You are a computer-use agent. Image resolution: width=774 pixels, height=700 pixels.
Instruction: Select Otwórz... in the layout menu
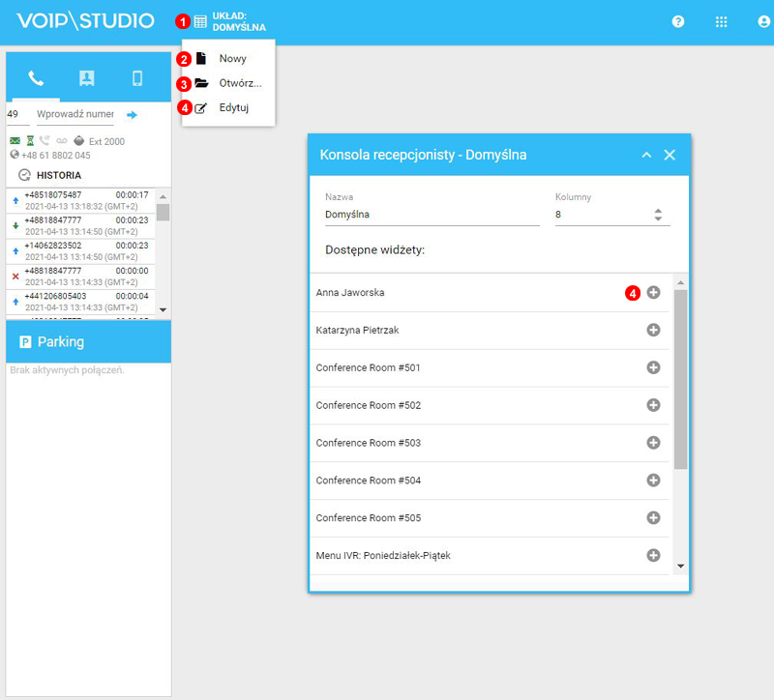[x=240, y=83]
